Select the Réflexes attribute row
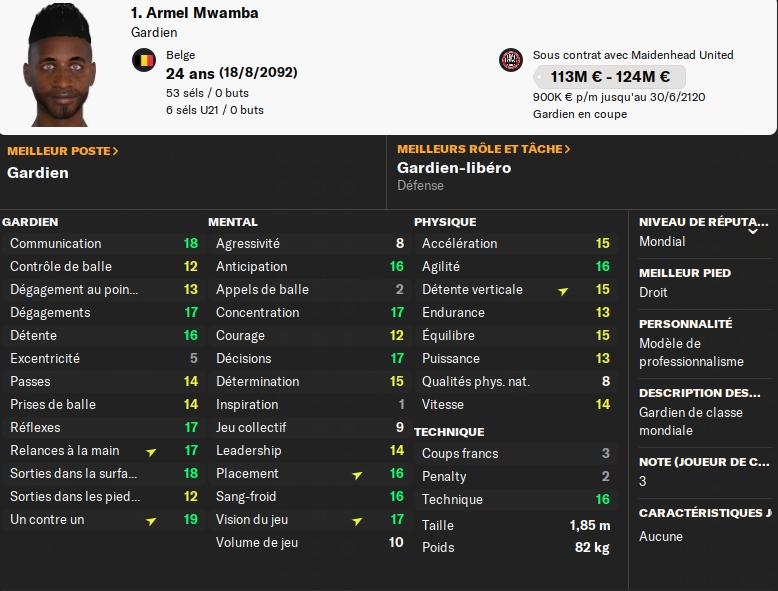This screenshot has height=591, width=778. (100, 427)
